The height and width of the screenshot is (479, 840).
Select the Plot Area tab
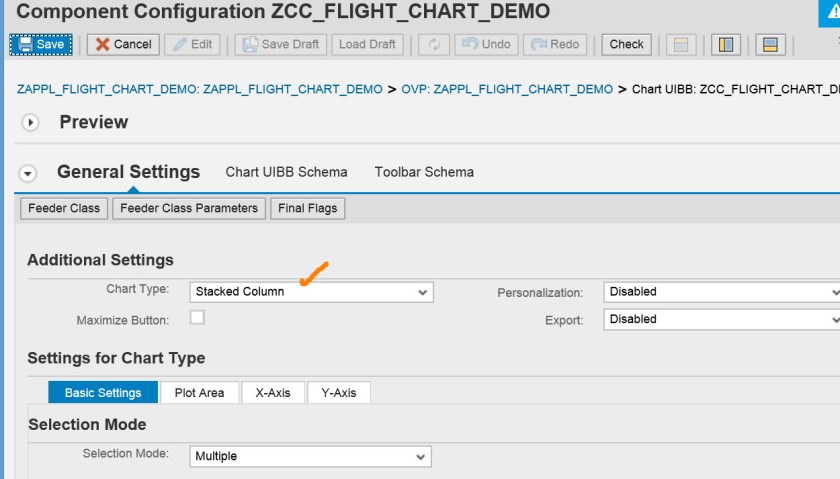click(199, 393)
